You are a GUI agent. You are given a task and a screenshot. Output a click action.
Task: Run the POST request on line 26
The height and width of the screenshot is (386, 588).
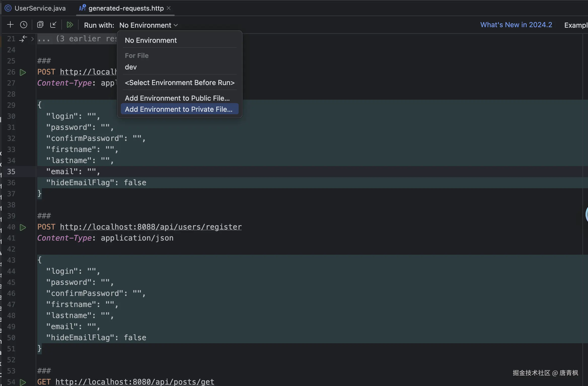coord(23,72)
